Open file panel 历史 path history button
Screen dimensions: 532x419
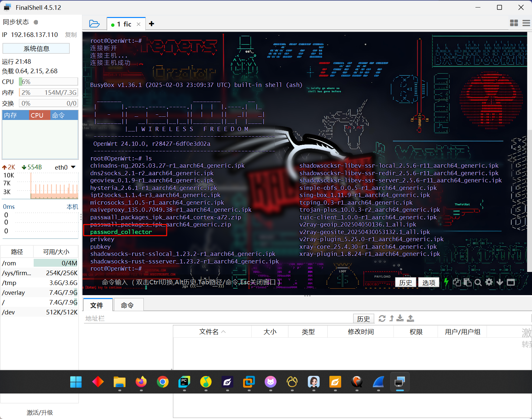[x=363, y=319]
